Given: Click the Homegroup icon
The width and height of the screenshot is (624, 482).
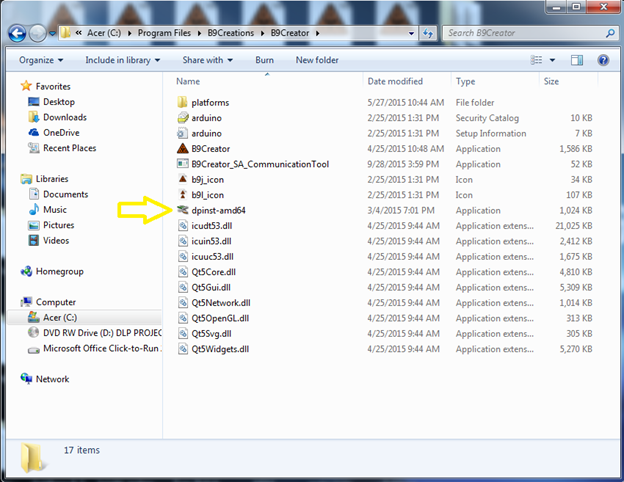Looking at the screenshot, I should click(26, 271).
